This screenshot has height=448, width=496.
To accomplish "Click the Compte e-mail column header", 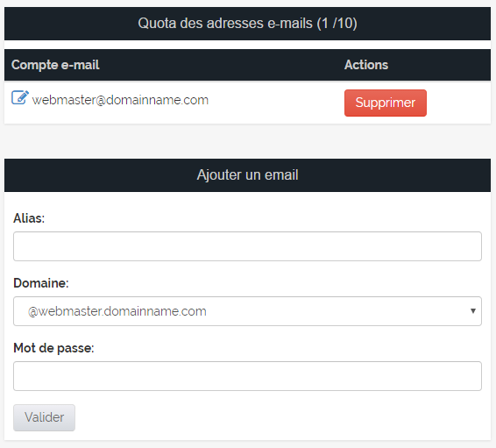I will 55,65.
